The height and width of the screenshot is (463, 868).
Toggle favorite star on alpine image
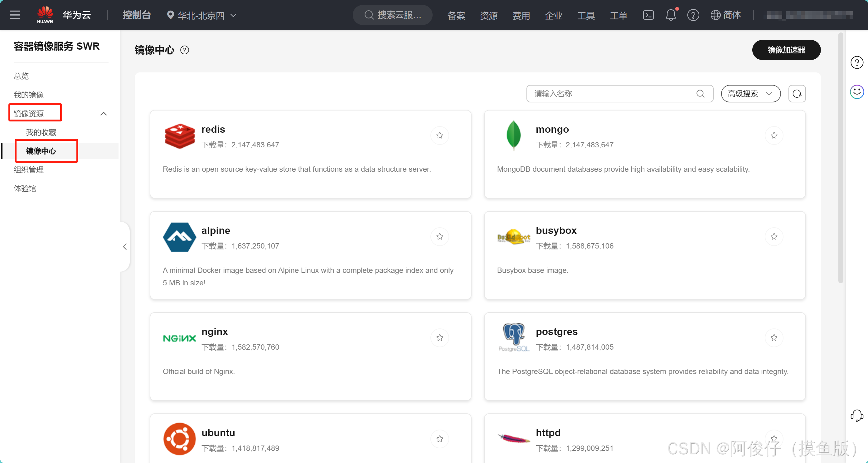[439, 236]
